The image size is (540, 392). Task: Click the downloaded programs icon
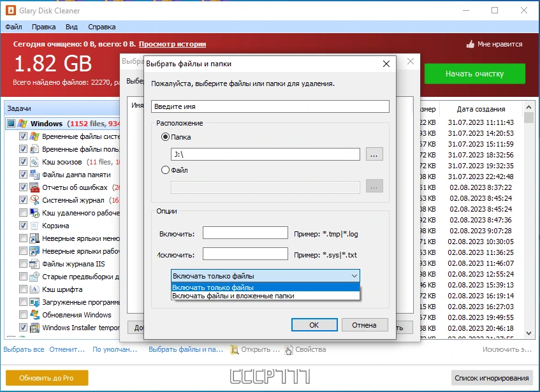pyautogui.click(x=34, y=302)
